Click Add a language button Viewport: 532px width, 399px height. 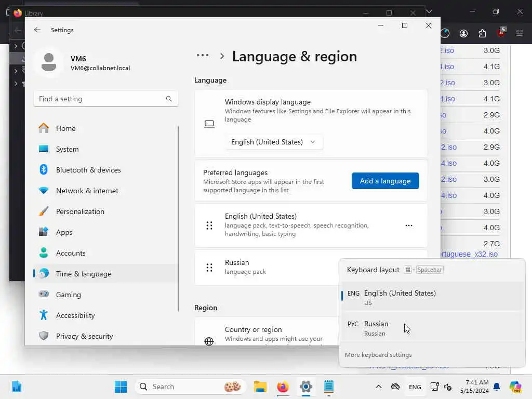(385, 181)
